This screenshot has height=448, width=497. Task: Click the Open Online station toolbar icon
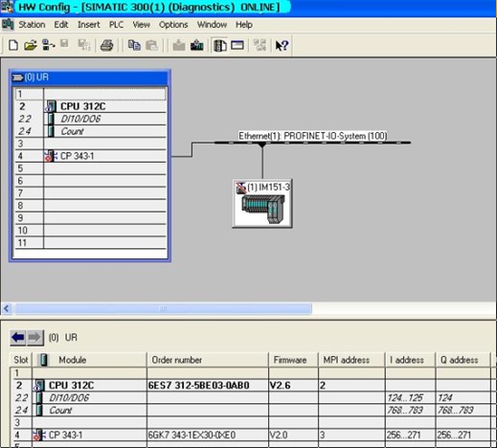point(49,45)
